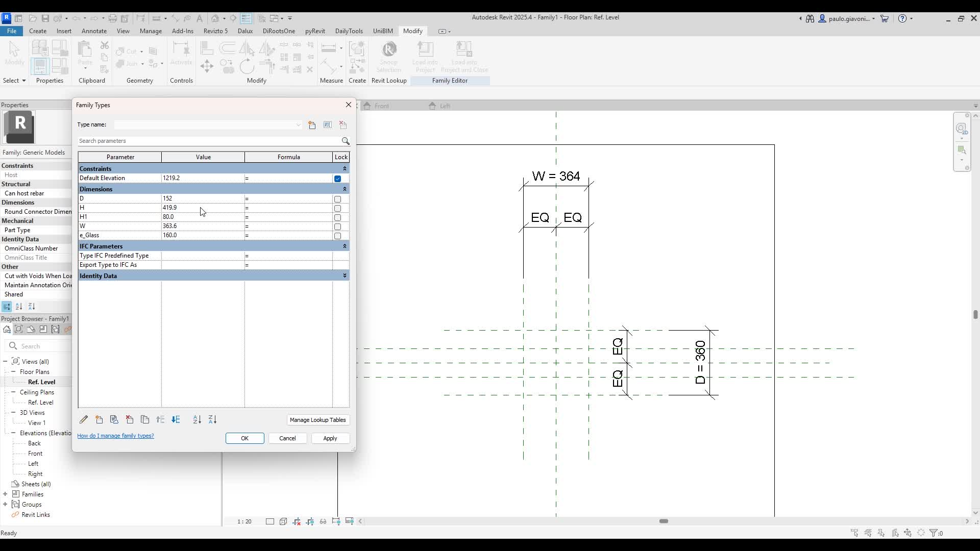Click the Lookup parameter from shared icon
Viewport: 980px width, 551px height.
[114, 419]
